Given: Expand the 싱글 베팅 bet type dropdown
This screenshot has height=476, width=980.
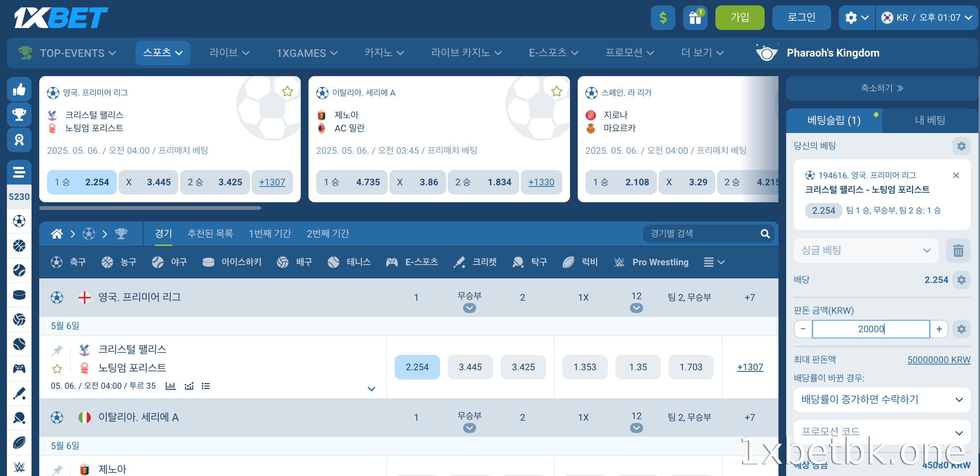Looking at the screenshot, I should 866,251.
